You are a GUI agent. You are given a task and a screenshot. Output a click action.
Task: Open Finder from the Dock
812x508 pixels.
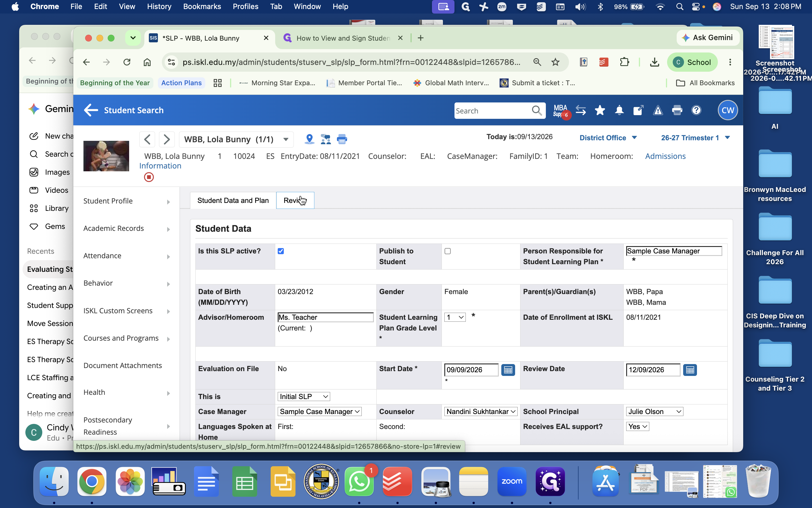54,481
